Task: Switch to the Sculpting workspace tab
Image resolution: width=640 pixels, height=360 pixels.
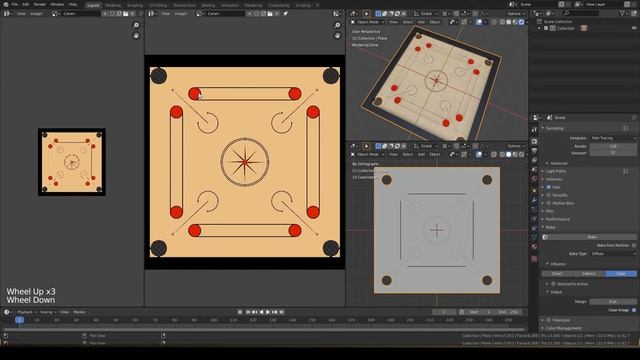Action: pyautogui.click(x=135, y=5)
